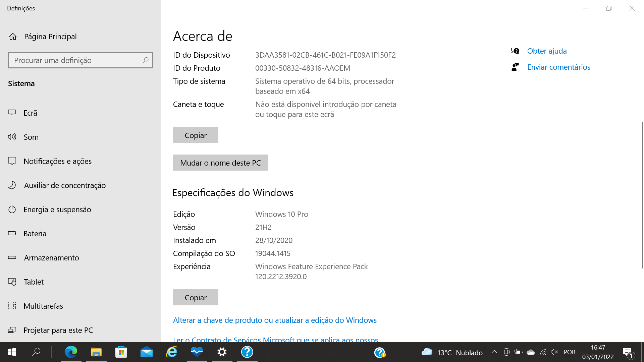This screenshot has width=644, height=362.
Task: Open the Energia e suspensão settings
Action: tap(57, 209)
